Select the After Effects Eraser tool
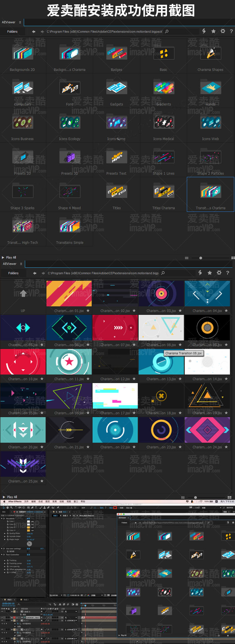 pyautogui.click(x=48, y=508)
